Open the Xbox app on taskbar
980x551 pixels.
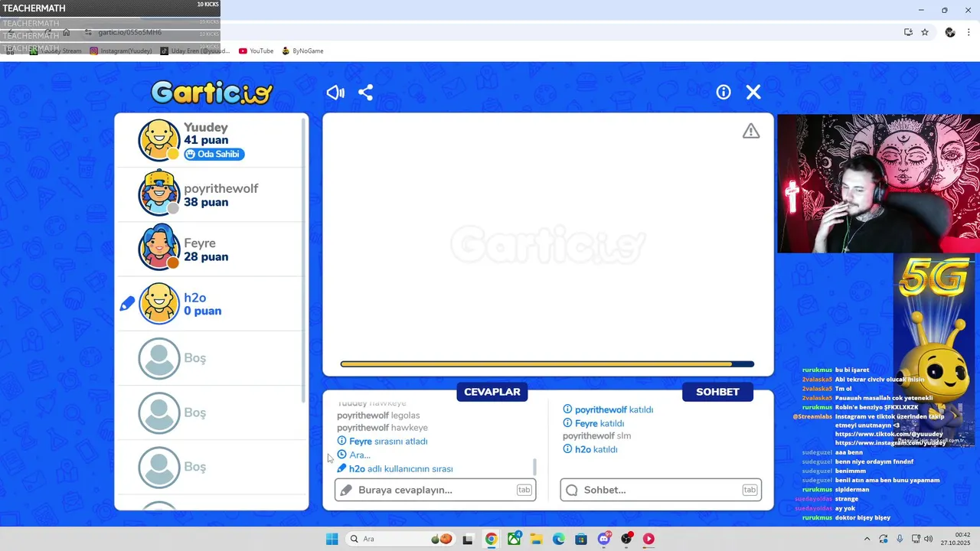point(514,539)
